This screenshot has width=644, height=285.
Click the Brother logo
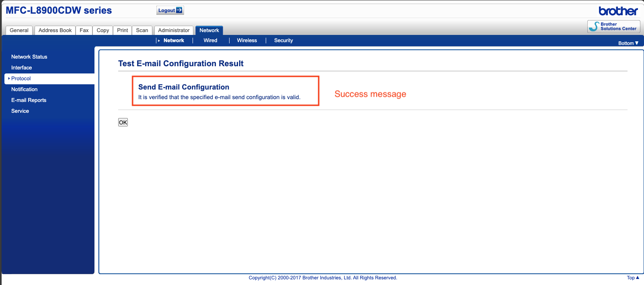coord(618,11)
